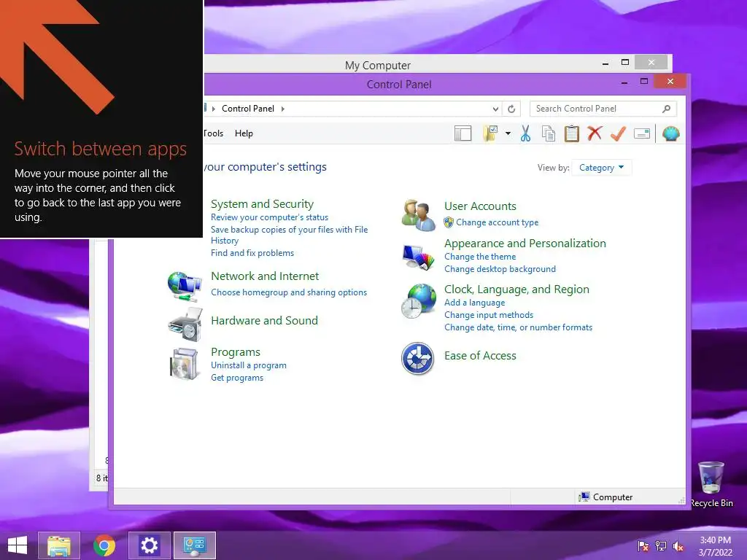This screenshot has width=747, height=560.
Task: Click Change the theme
Action: tap(480, 257)
